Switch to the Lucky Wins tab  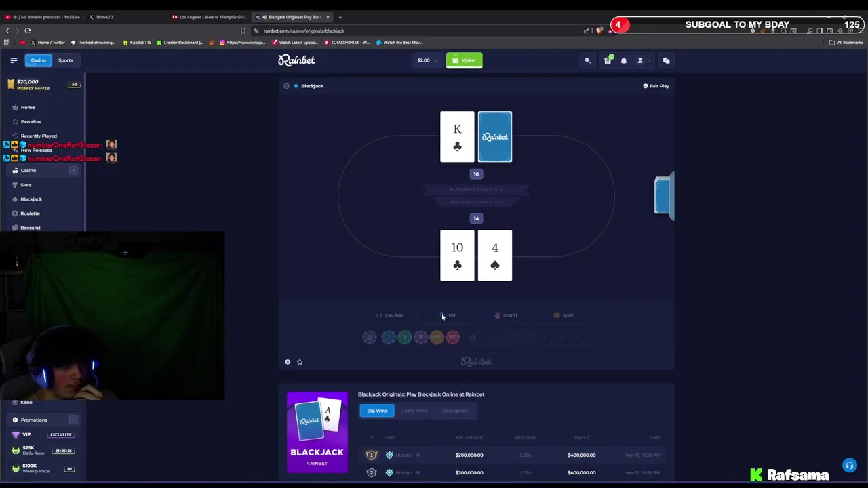coord(414,411)
